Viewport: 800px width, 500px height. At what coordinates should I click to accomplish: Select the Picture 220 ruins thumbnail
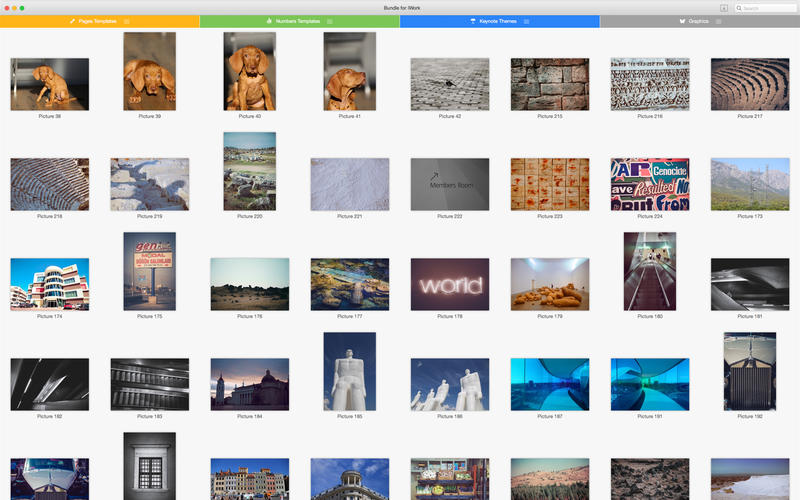[249, 171]
